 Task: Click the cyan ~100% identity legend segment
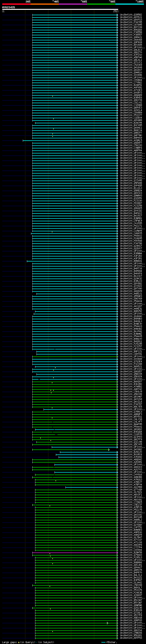130,4
